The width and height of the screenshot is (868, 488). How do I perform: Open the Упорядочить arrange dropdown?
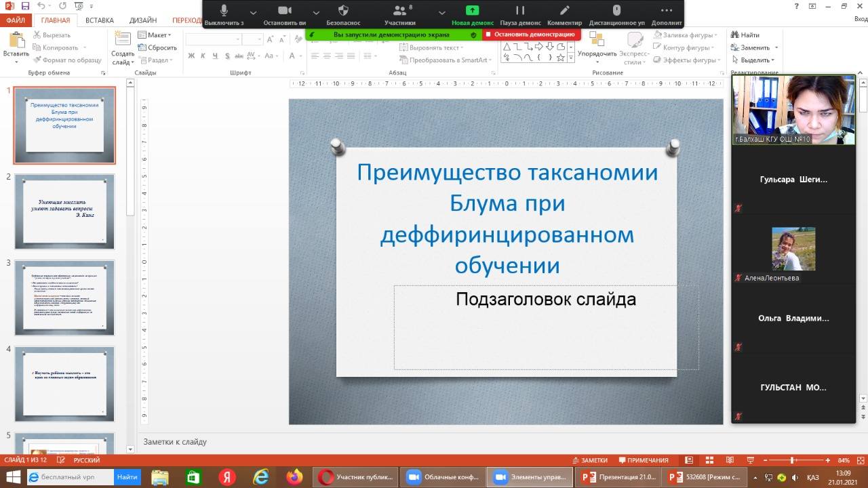pos(597,54)
